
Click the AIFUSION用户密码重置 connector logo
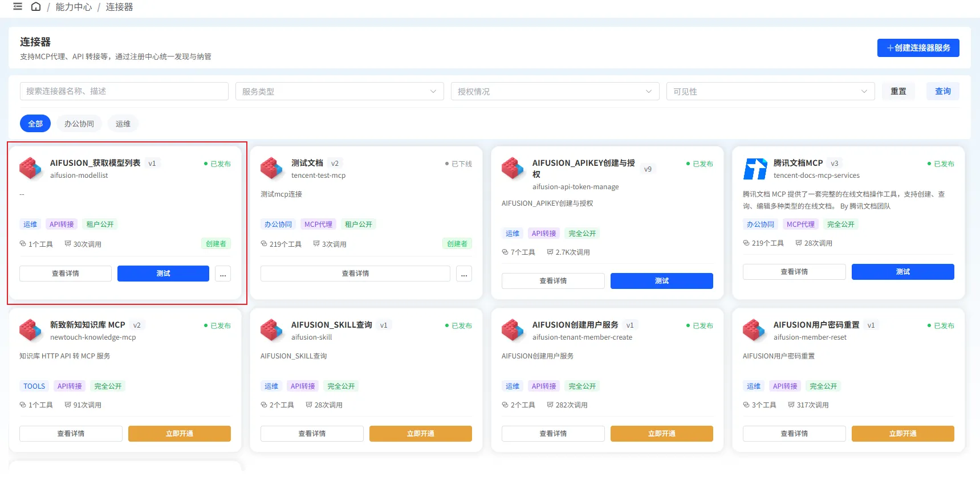(755, 330)
